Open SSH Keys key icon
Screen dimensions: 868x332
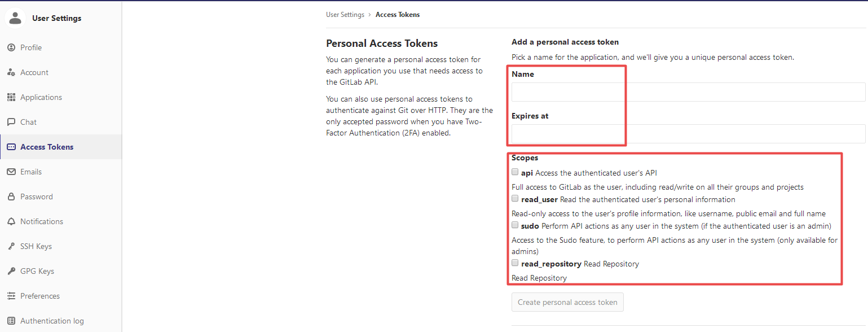point(11,246)
